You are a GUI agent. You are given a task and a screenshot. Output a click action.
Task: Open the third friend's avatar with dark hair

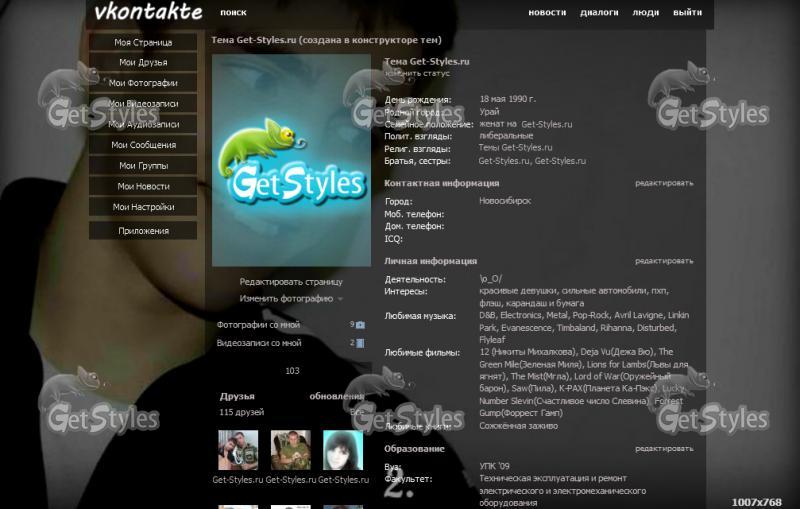pyautogui.click(x=342, y=450)
